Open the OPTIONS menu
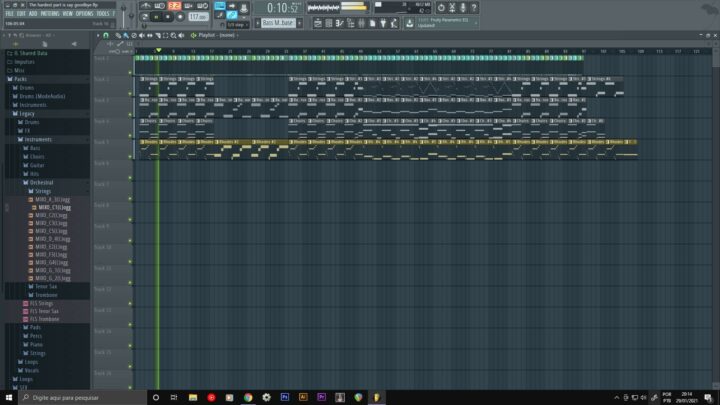Screen dimensions: 720x405 tap(84, 14)
